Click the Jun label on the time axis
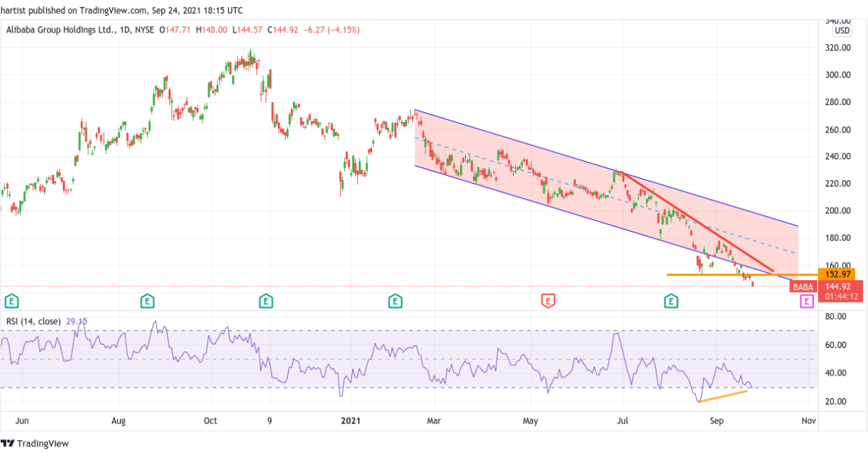 (x=22, y=421)
